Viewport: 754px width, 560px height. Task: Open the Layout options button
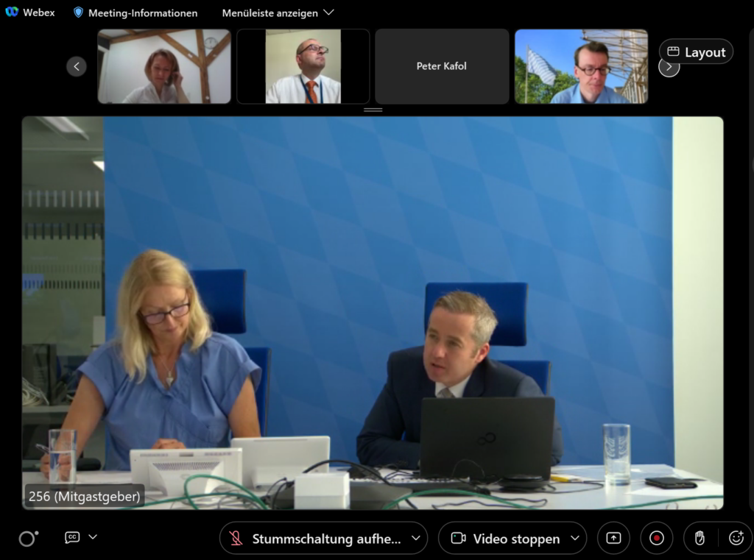coord(696,52)
